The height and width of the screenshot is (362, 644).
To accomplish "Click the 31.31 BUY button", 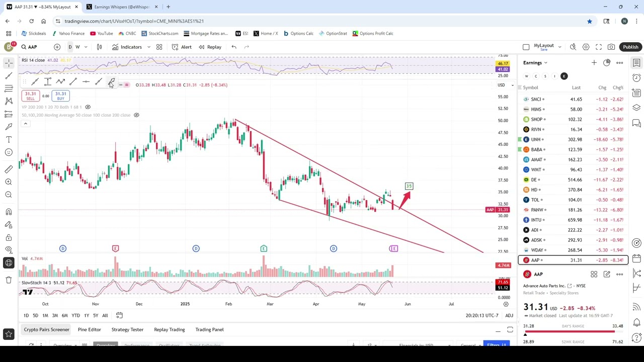I will coord(60,96).
